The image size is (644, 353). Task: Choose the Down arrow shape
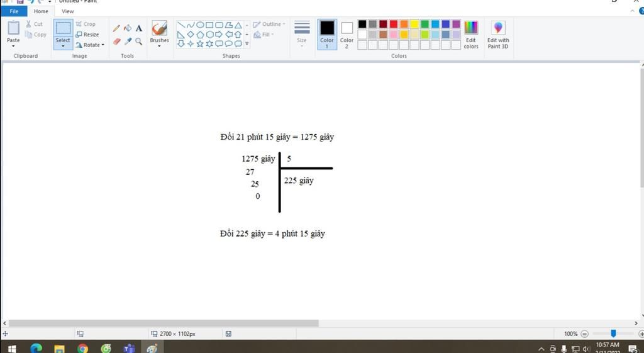pos(181,43)
